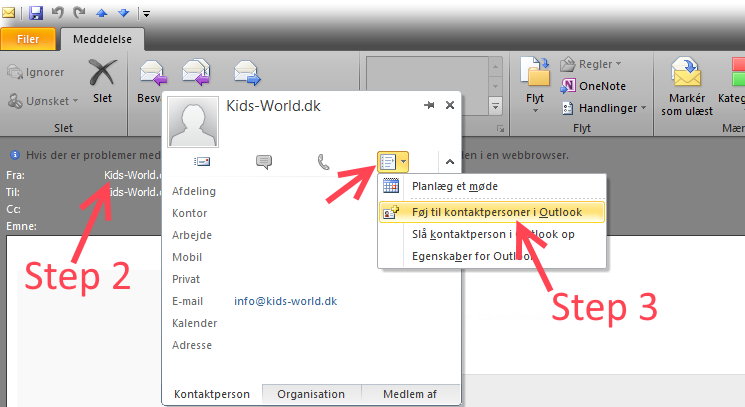
Task: Go to previous item with blue up arrow
Action: (x=101, y=13)
